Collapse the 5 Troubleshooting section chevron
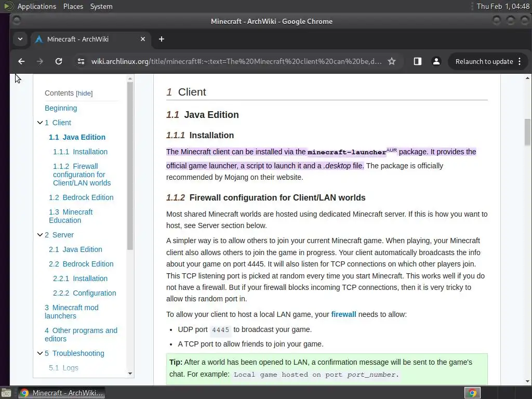The image size is (532, 399). (x=40, y=353)
